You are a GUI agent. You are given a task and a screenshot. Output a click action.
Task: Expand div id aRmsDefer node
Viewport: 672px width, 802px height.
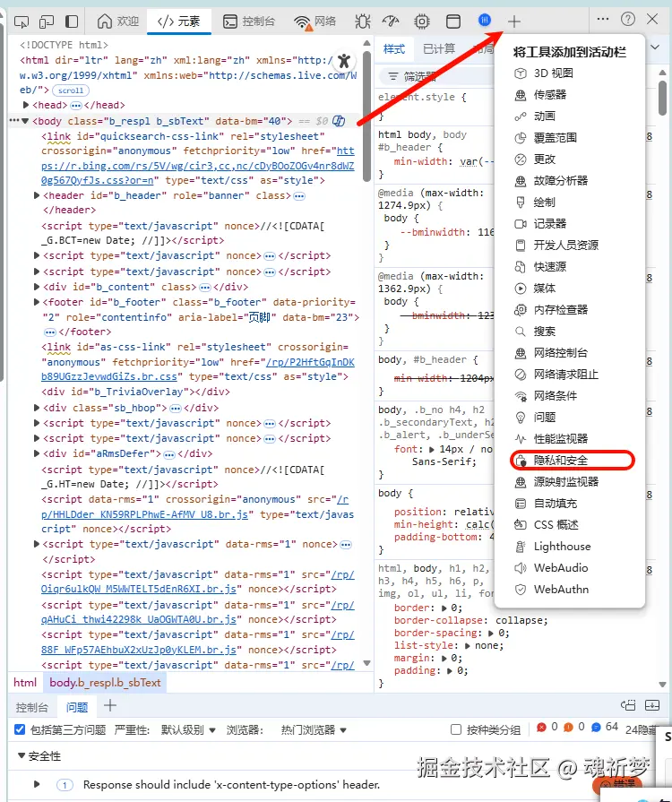click(x=37, y=453)
